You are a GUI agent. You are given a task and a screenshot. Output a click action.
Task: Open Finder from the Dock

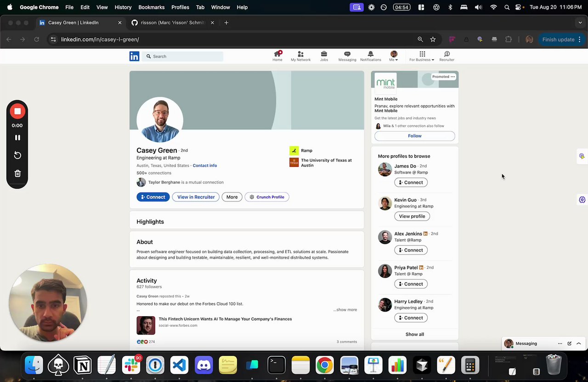click(x=34, y=365)
